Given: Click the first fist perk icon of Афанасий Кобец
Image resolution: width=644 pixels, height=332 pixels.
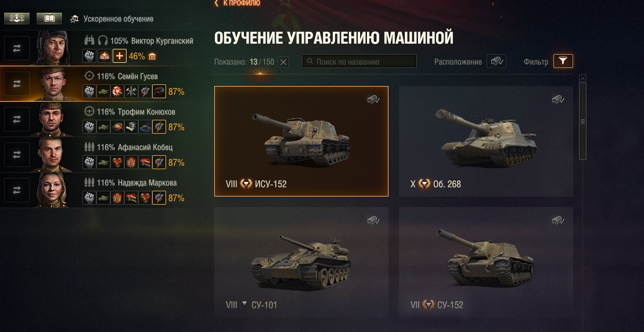Looking at the screenshot, I should coord(89,162).
